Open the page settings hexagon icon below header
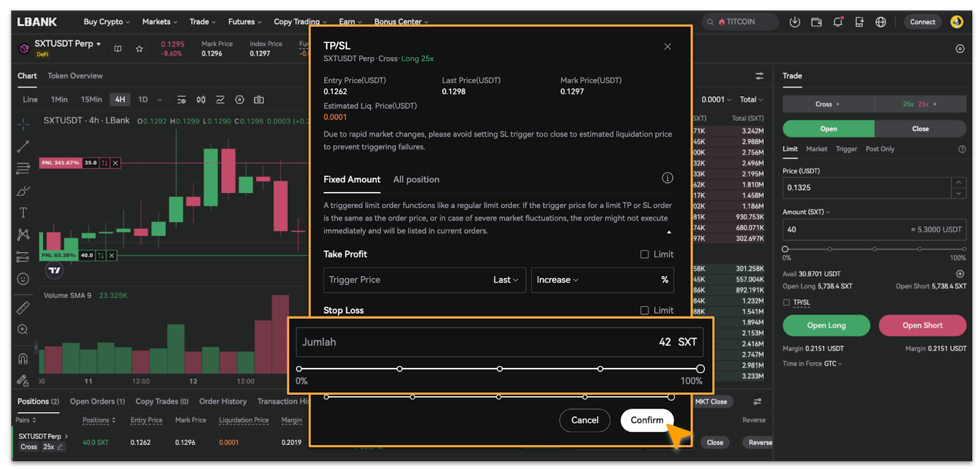Screen dimensions: 980x469 pos(960,48)
